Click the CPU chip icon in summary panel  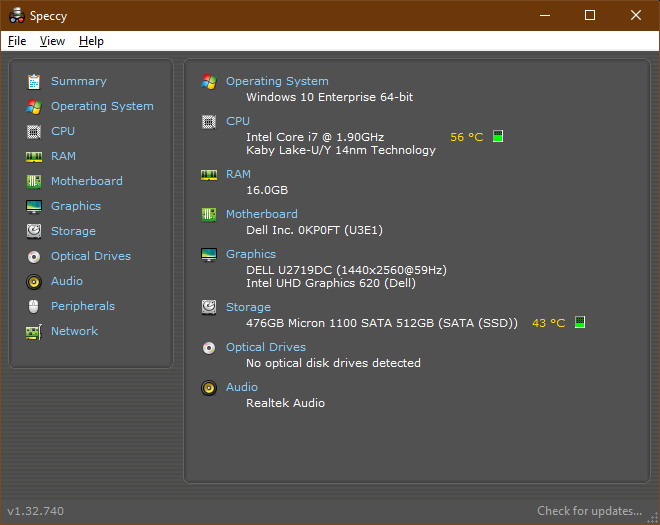click(x=209, y=122)
